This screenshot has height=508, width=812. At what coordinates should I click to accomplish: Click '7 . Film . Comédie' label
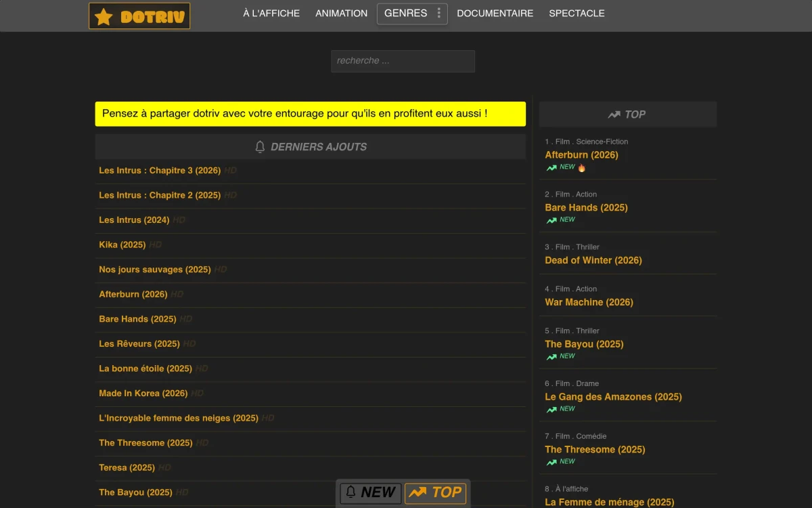coord(576,436)
